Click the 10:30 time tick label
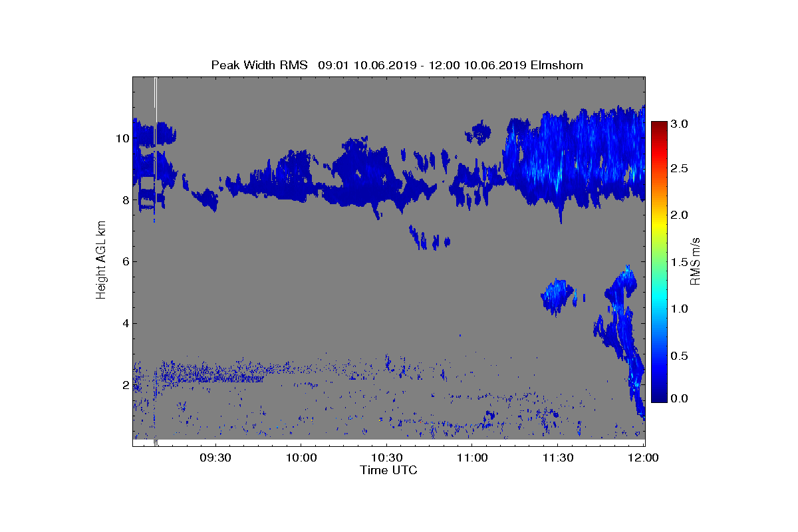The image size is (798, 532). (386, 458)
